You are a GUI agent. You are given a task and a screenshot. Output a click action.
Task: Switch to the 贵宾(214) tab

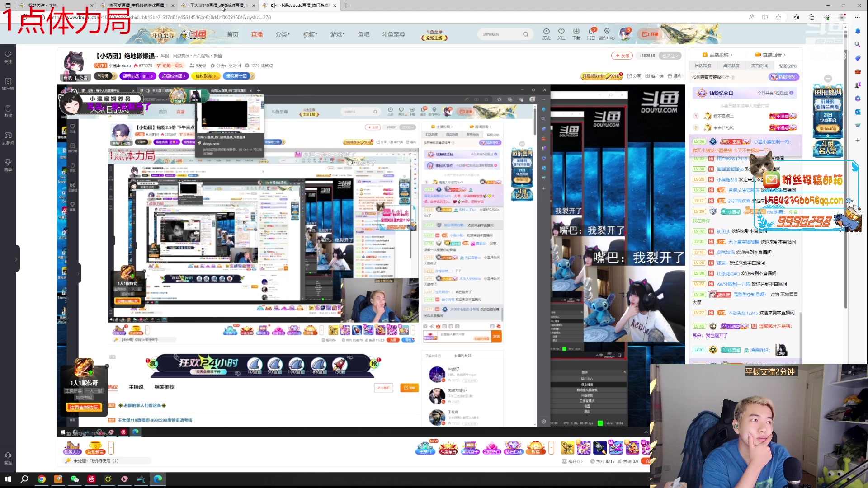coord(759,66)
